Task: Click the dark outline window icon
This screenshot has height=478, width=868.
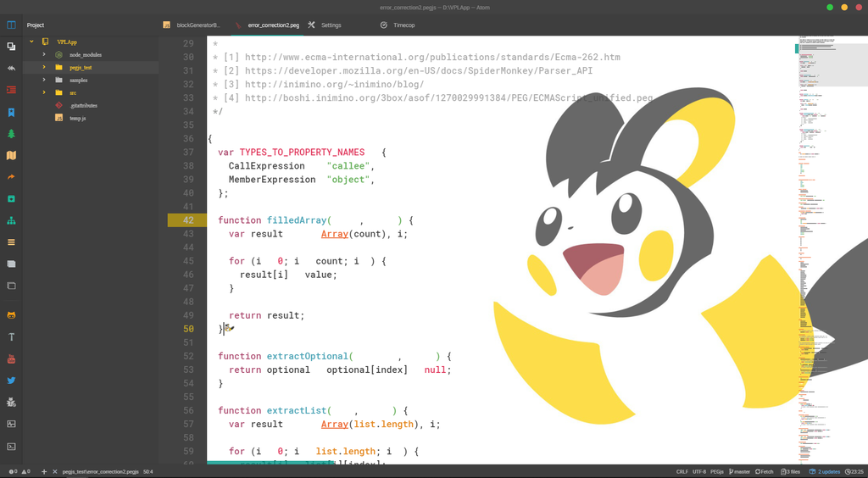Action: 11,286
